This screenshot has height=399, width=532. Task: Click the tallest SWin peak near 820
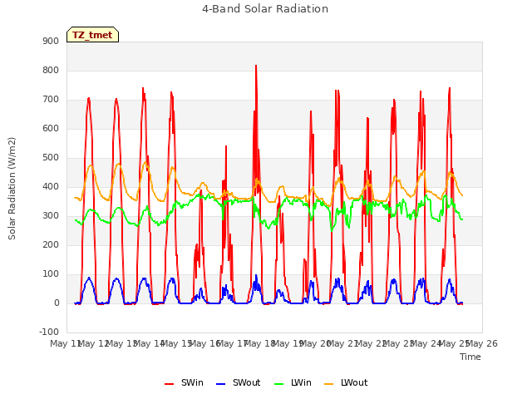coord(256,66)
